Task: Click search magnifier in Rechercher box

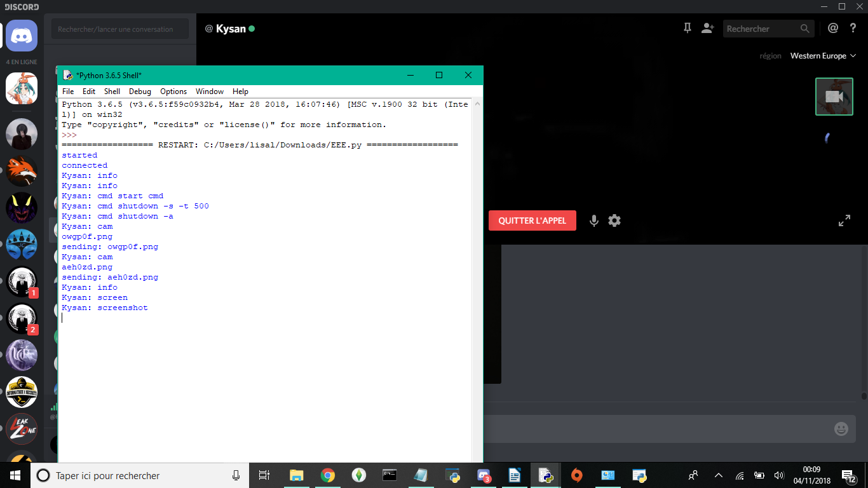Action: tap(804, 29)
